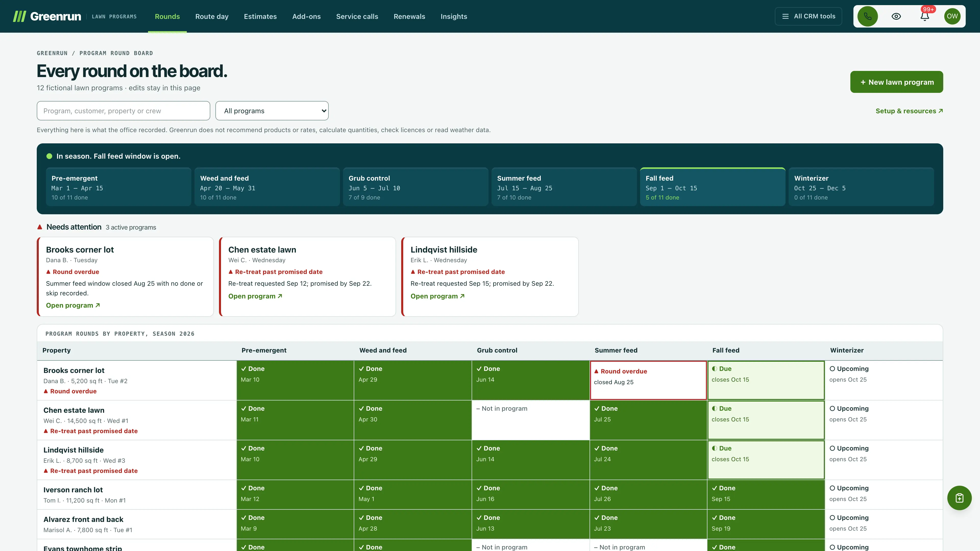
Task: Click the green phone call icon
Action: point(867,16)
